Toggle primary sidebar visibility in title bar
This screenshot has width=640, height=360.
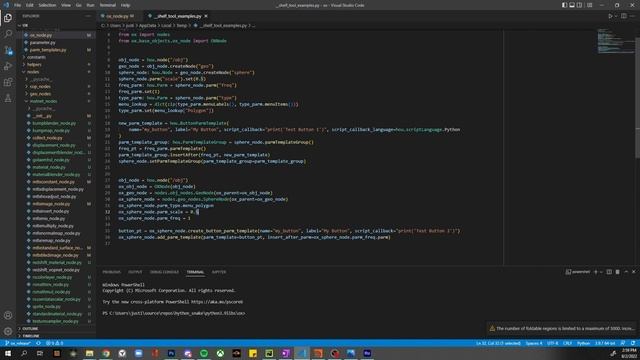(x=564, y=5)
